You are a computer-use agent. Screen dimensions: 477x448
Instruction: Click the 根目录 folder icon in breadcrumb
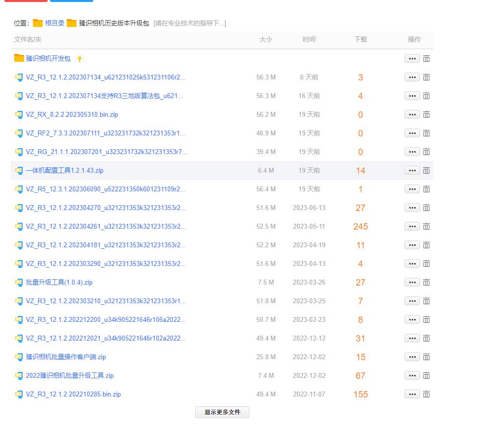(x=38, y=23)
